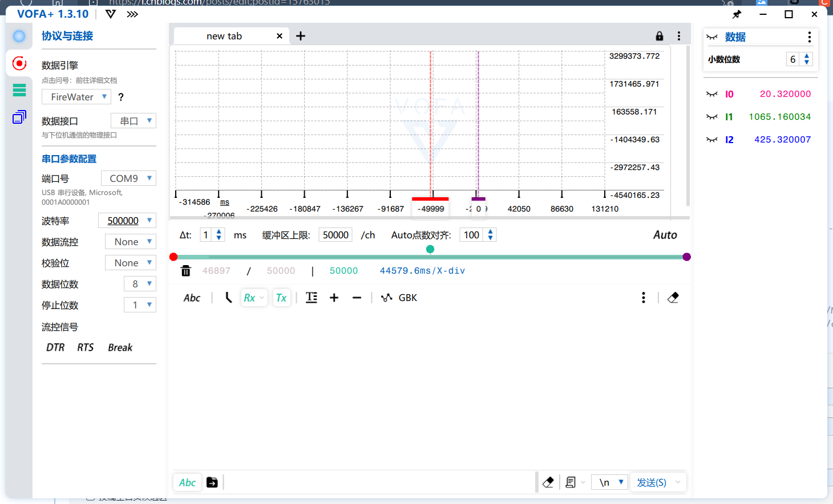
Task: Increase font size with plus icon
Action: [334, 298]
